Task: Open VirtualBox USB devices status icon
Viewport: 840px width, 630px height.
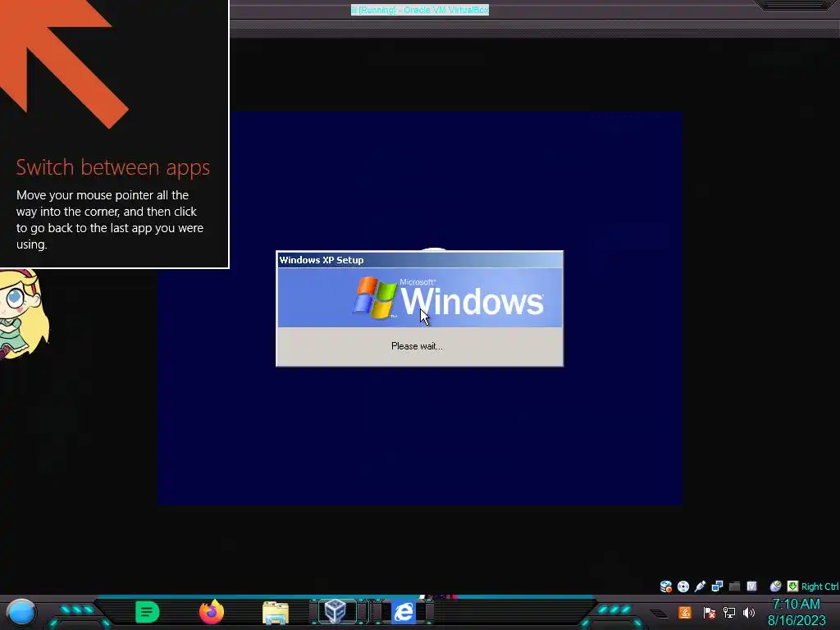Action: (700, 587)
